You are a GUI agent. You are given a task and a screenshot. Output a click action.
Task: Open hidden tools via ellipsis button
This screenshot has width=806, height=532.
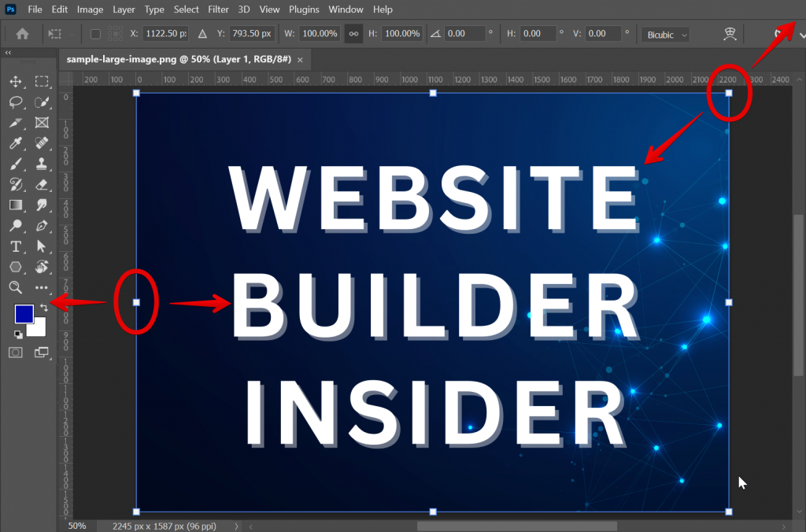pyautogui.click(x=43, y=287)
